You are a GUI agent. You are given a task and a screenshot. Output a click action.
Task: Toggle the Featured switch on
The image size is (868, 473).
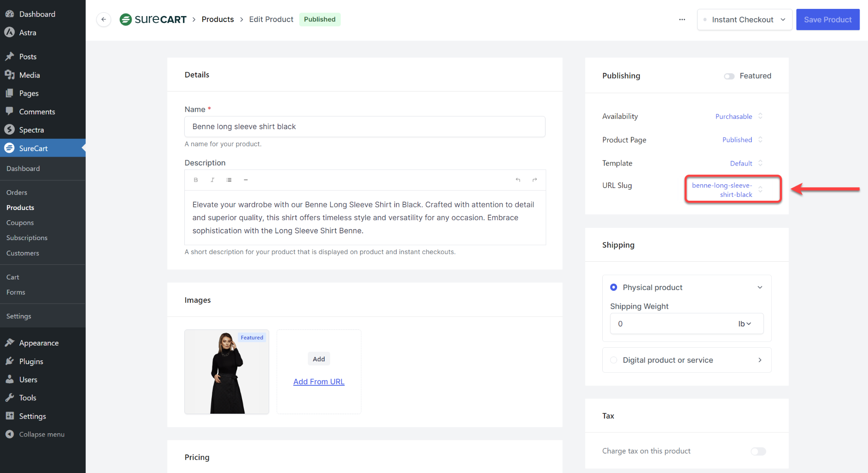click(x=729, y=76)
